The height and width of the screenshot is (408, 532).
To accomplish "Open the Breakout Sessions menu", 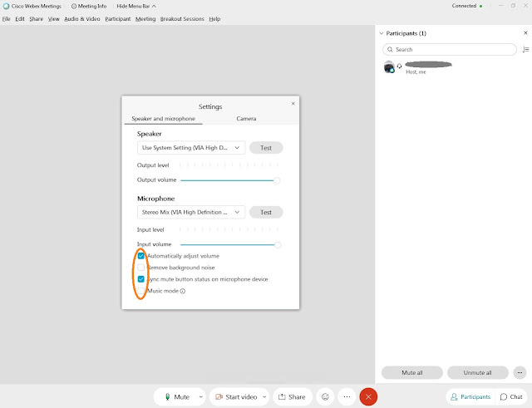I will pyautogui.click(x=182, y=19).
